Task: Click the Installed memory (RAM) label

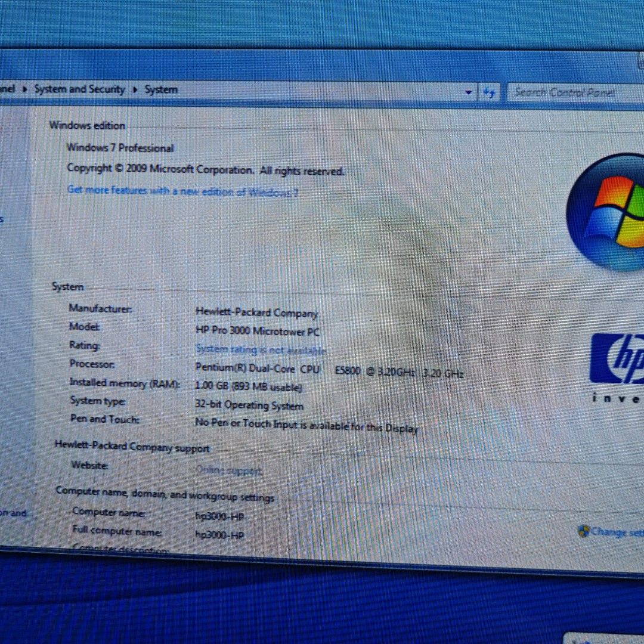Action: pos(125,383)
